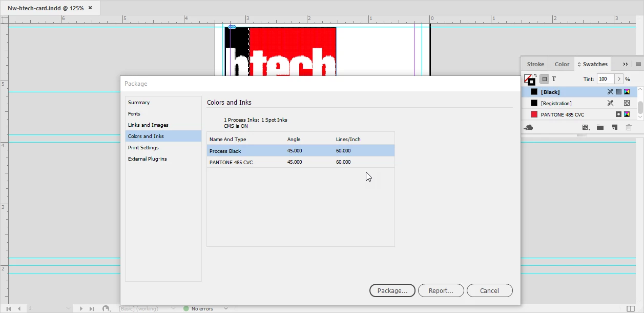Open the [Basic] (working) preflight profile dropdown
644x313 pixels.
click(x=173, y=308)
